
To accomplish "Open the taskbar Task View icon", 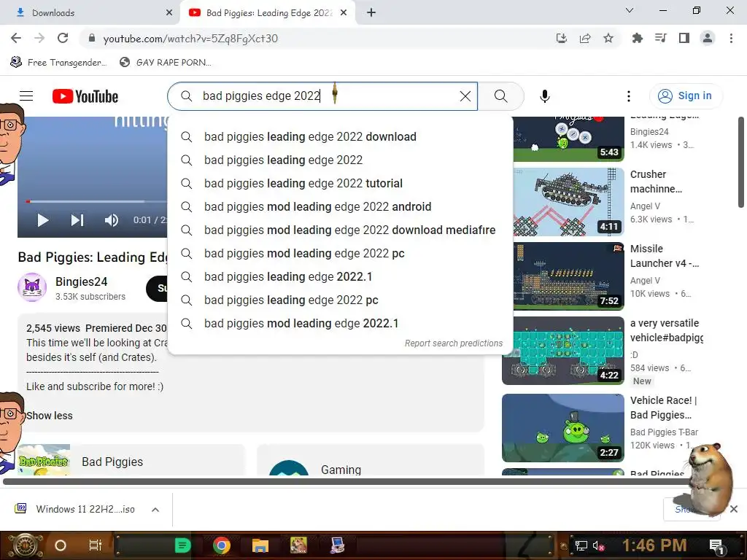I will [x=96, y=545].
